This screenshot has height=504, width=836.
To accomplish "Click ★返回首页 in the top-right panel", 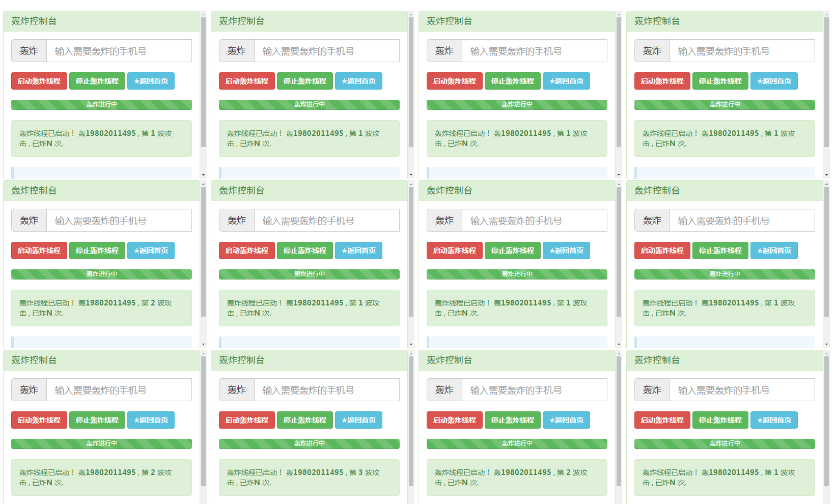I will [774, 81].
